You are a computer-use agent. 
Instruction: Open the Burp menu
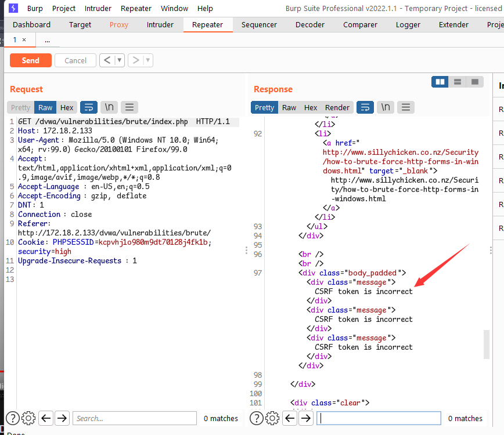point(35,8)
